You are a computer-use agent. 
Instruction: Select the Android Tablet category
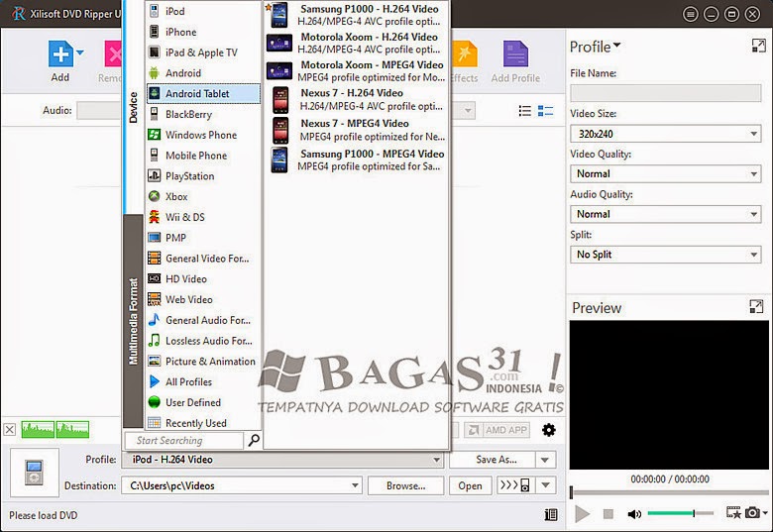pos(203,93)
